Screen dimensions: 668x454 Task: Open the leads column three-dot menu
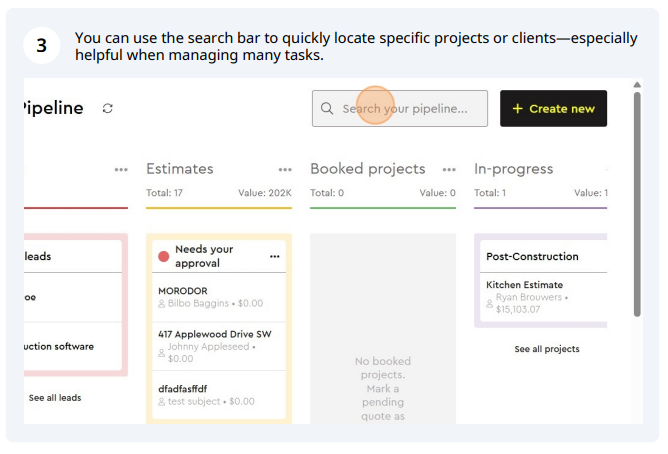[x=121, y=170]
